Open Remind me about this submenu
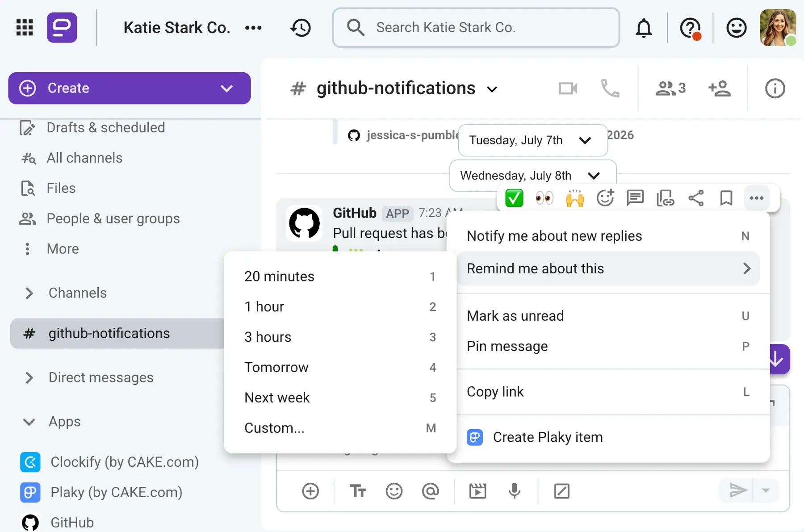Image resolution: width=804 pixels, height=532 pixels. (608, 268)
